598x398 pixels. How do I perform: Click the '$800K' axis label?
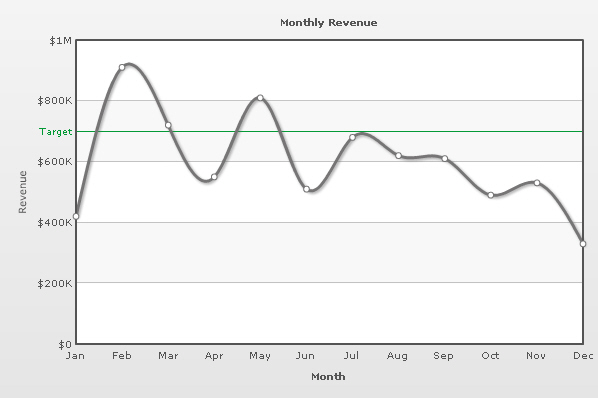coord(55,101)
